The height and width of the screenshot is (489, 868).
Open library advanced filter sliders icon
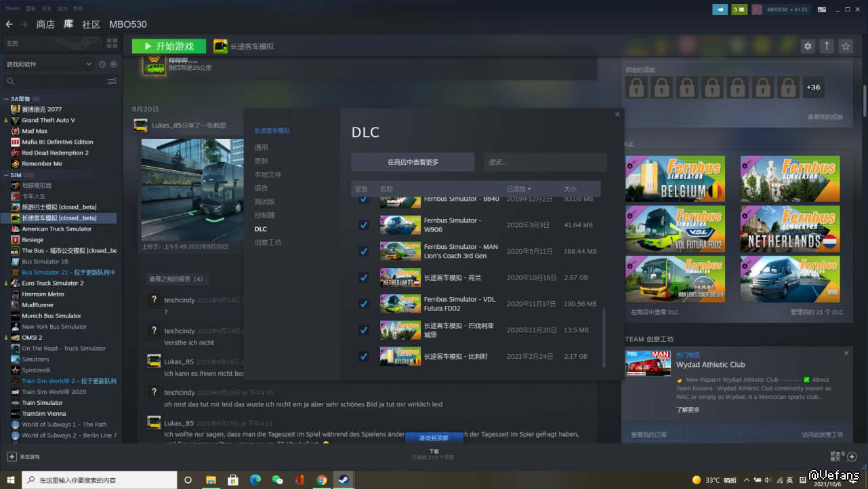(112, 81)
